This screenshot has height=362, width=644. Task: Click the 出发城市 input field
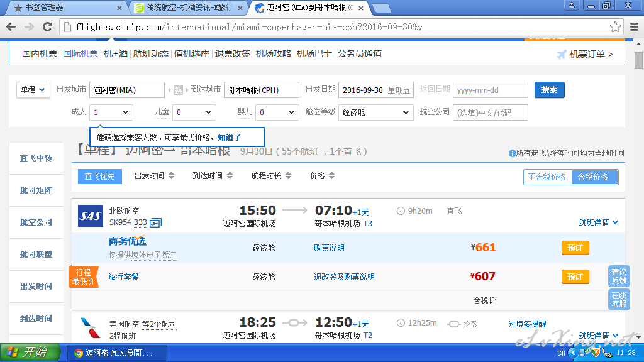tap(127, 90)
